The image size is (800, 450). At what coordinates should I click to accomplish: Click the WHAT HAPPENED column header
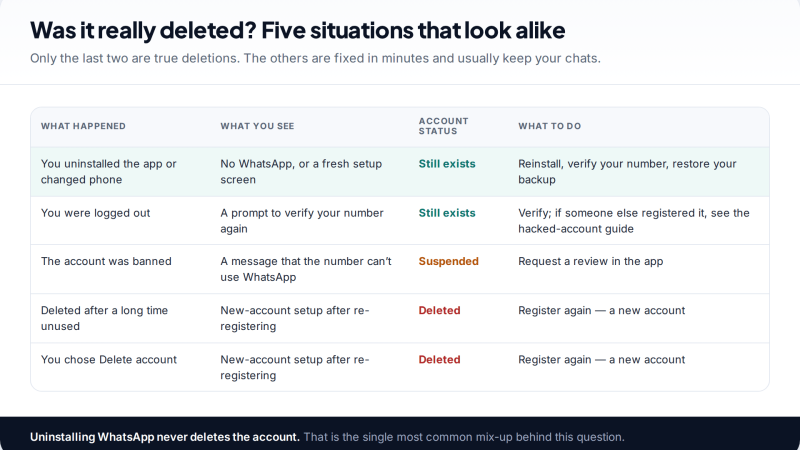pos(83,126)
